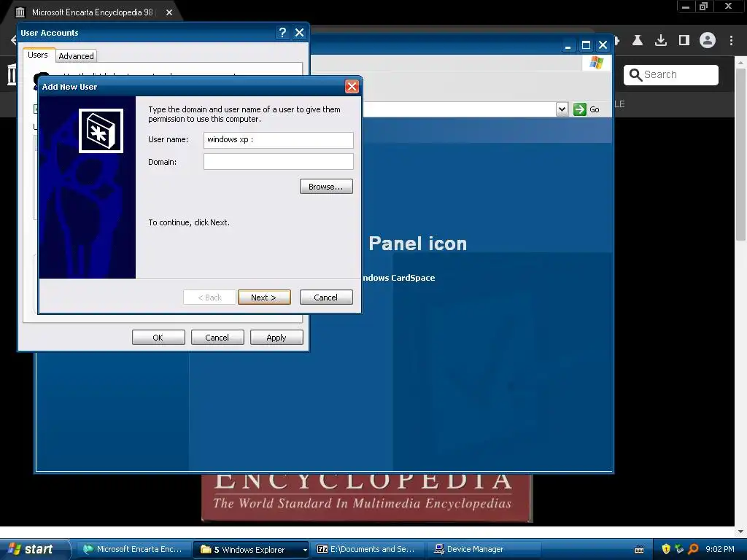Open Microsoft Encarta Enc... taskbar button
The height and width of the screenshot is (560, 747).
click(133, 549)
